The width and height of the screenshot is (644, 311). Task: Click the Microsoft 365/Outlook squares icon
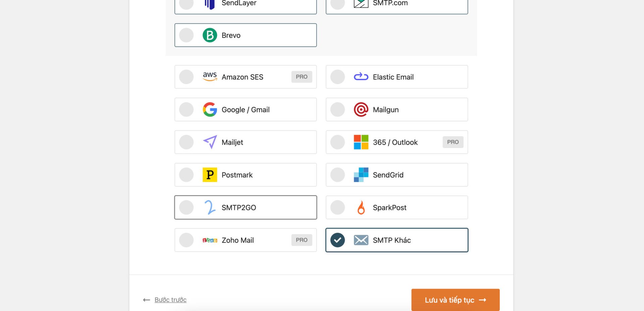click(361, 142)
